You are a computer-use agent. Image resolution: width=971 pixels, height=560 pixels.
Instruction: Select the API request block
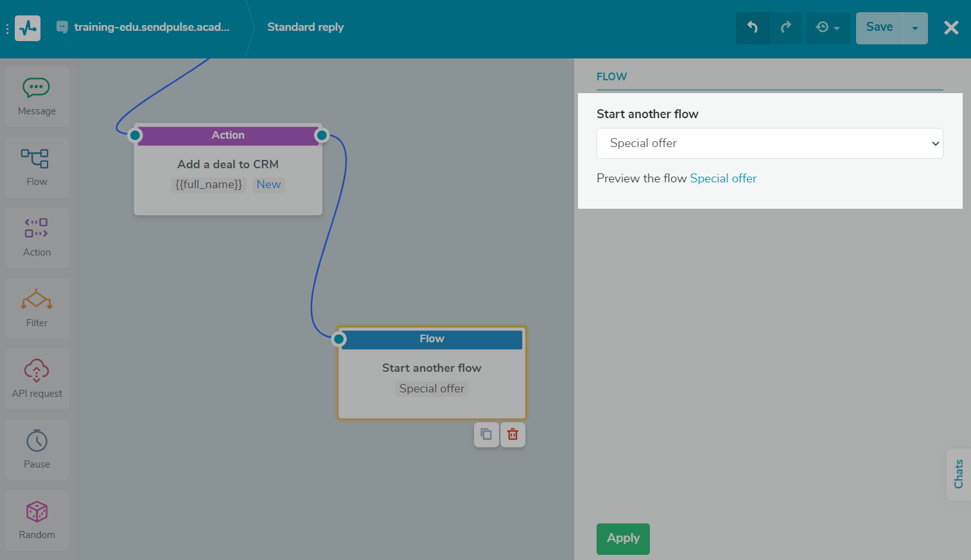[37, 379]
